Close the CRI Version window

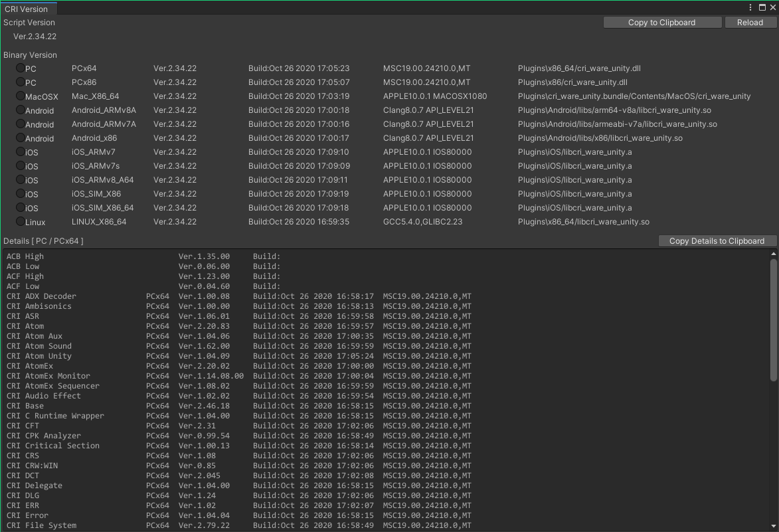tap(772, 8)
